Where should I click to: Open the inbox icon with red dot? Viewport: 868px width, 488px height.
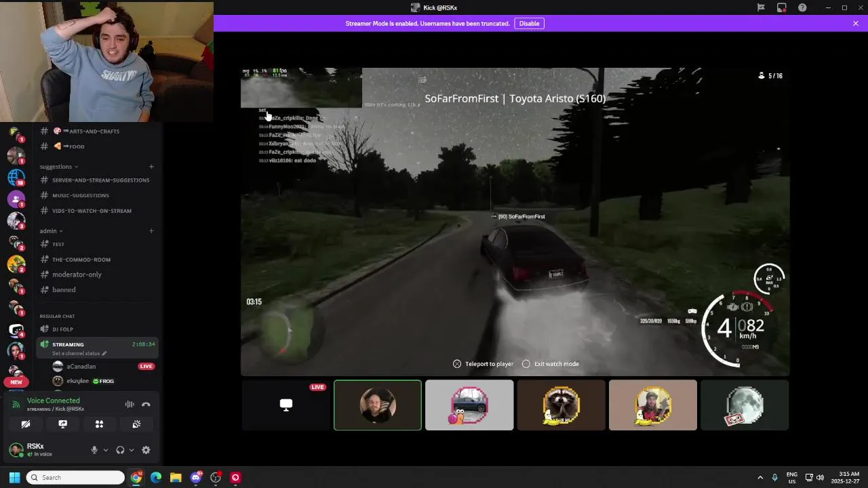pyautogui.click(x=782, y=7)
